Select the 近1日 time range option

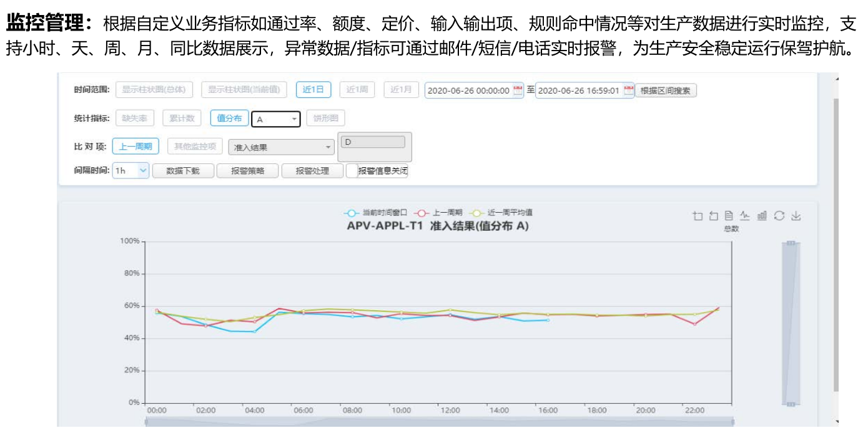tap(313, 90)
